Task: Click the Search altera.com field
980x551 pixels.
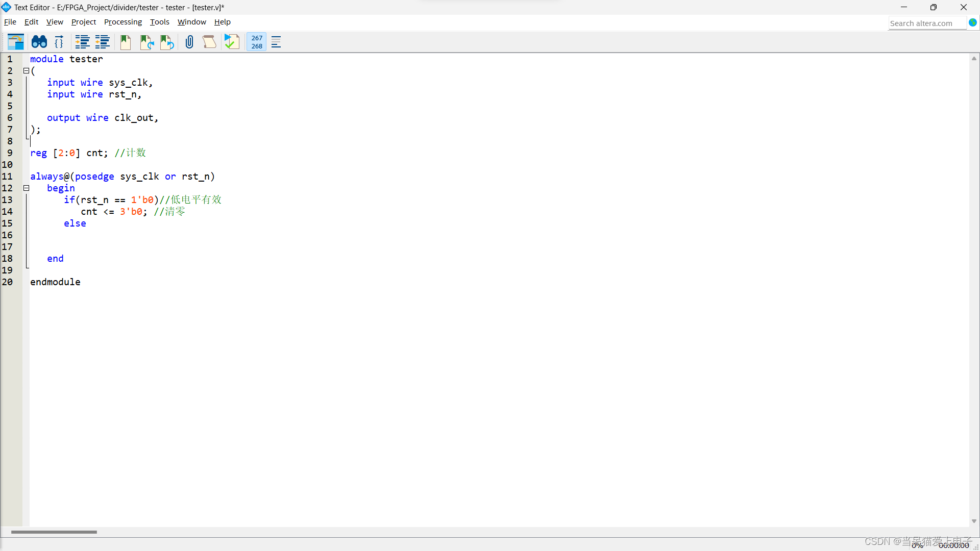Action: tap(926, 23)
